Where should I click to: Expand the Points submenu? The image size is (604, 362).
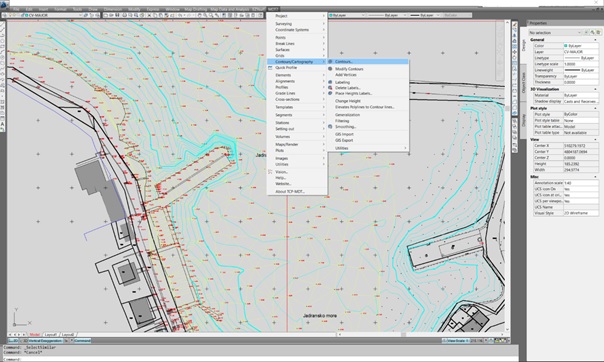[297, 38]
